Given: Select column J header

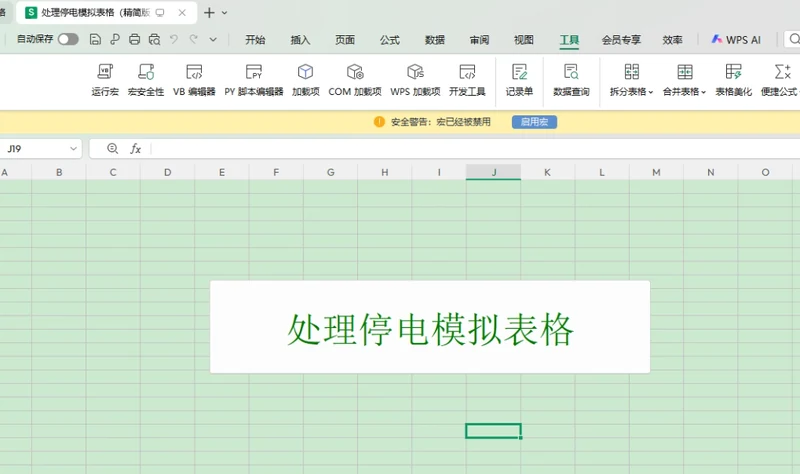Looking at the screenshot, I should [493, 172].
